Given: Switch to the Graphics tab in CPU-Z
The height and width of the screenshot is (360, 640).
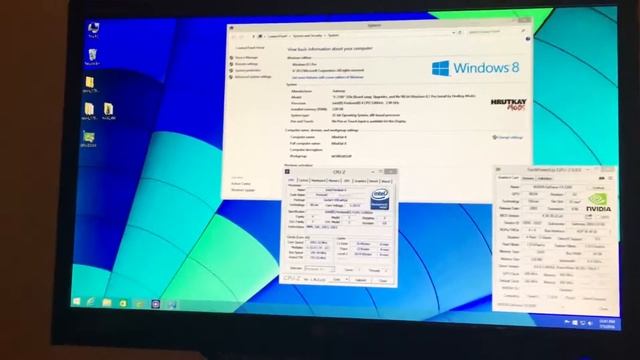Looking at the screenshot, I should coord(360,181).
